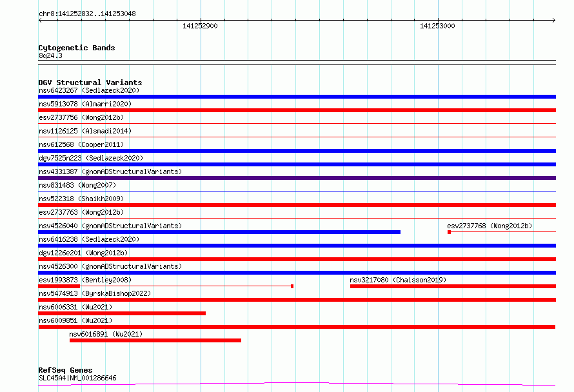574x392 pixels.
Task: Select variant label esv1993873 (Bentley2008)
Action: pos(85,280)
